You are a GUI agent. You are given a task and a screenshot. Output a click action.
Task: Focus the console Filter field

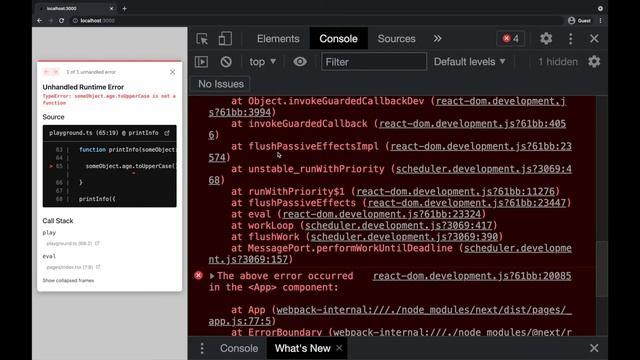point(373,62)
